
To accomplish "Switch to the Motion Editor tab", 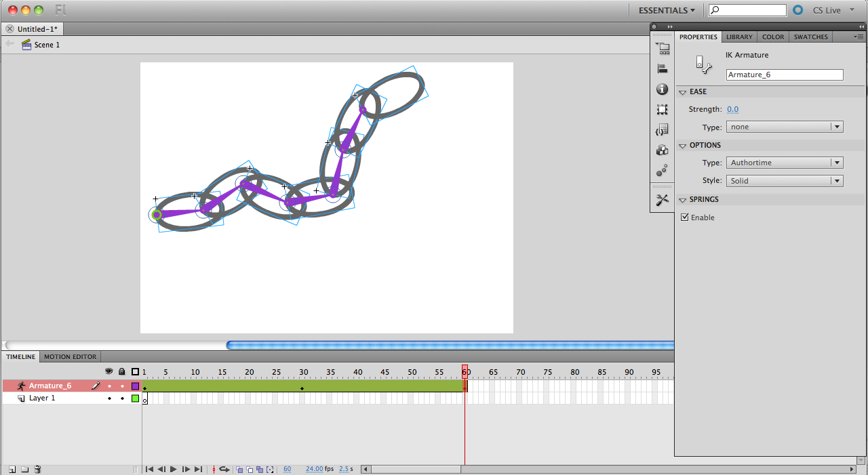I will tap(69, 356).
